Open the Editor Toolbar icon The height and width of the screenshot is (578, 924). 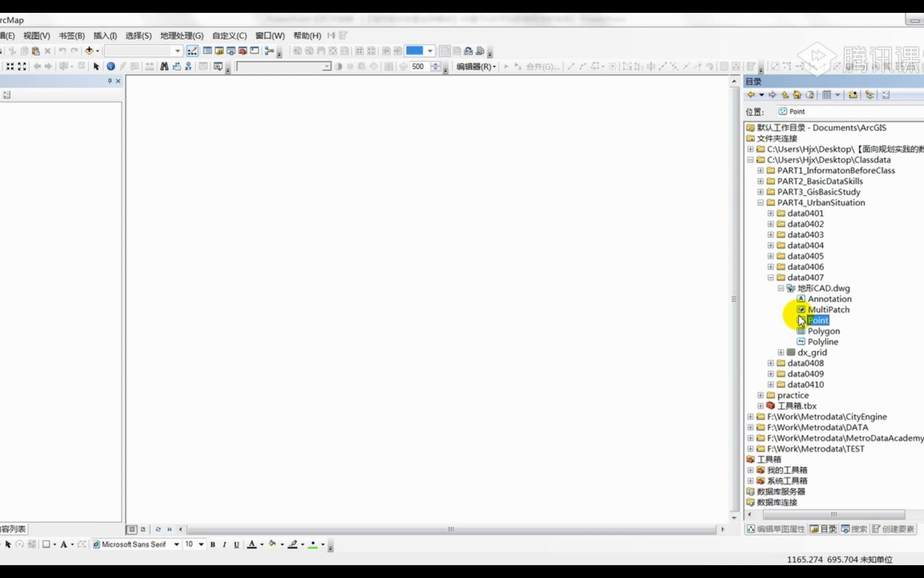(x=192, y=51)
